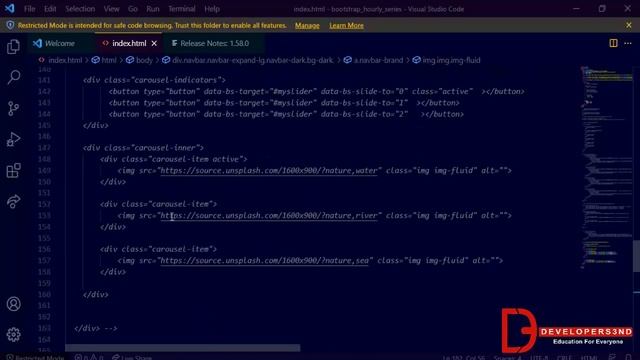Click the shield icon in the Restricted Mode banner
This screenshot has height=360, width=640.
click(x=10, y=25)
